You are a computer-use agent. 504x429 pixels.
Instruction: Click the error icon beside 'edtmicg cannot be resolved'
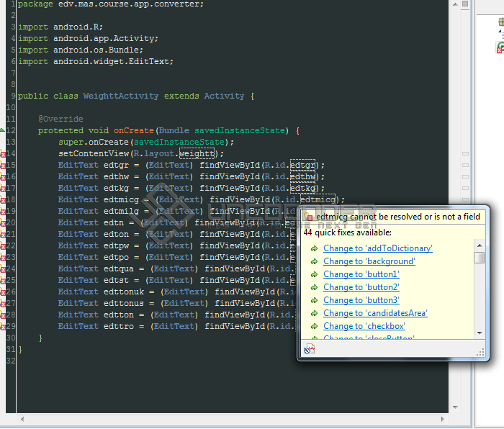point(308,217)
